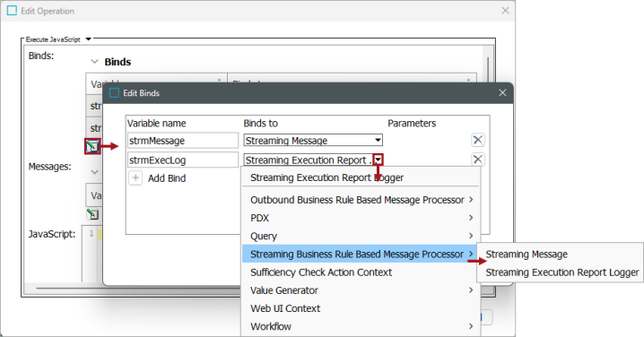Open the Execute JavaScript operation type dropdown
The width and height of the screenshot is (644, 337).
click(88, 39)
